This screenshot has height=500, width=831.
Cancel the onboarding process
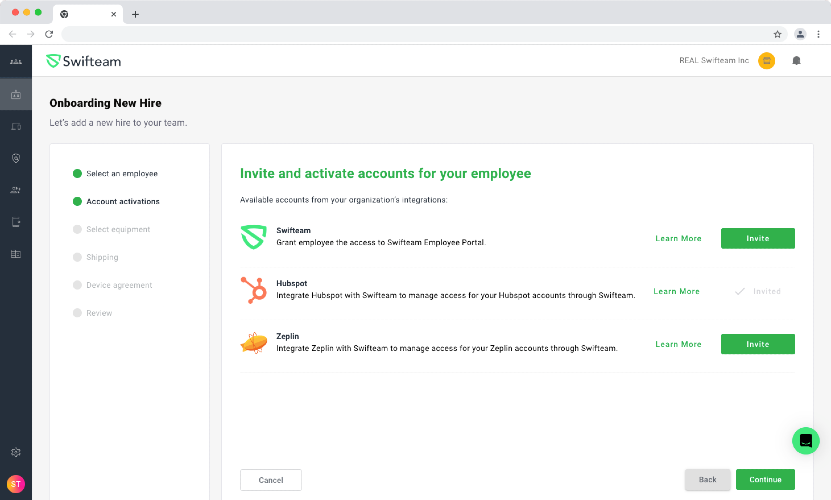[271, 480]
